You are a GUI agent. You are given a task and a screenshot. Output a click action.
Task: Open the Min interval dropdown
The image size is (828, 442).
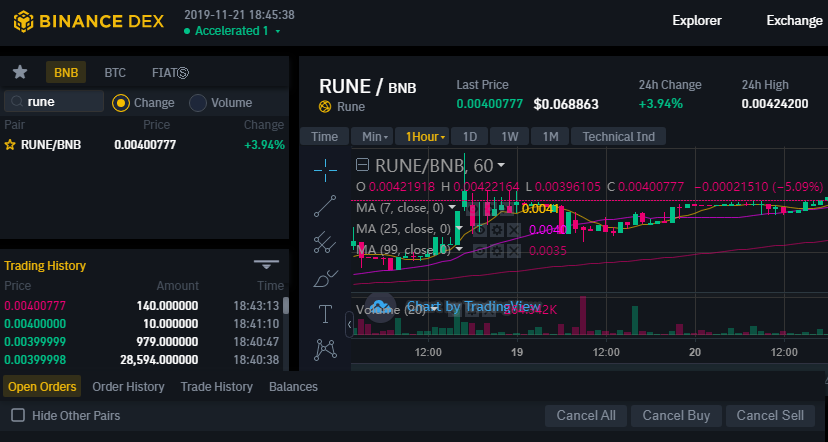pos(372,137)
